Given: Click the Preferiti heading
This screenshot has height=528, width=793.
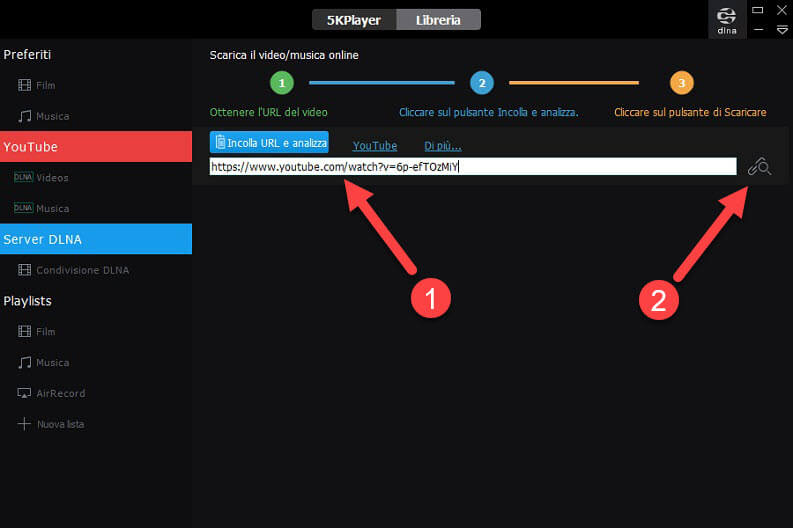Looking at the screenshot, I should pyautogui.click(x=27, y=55).
